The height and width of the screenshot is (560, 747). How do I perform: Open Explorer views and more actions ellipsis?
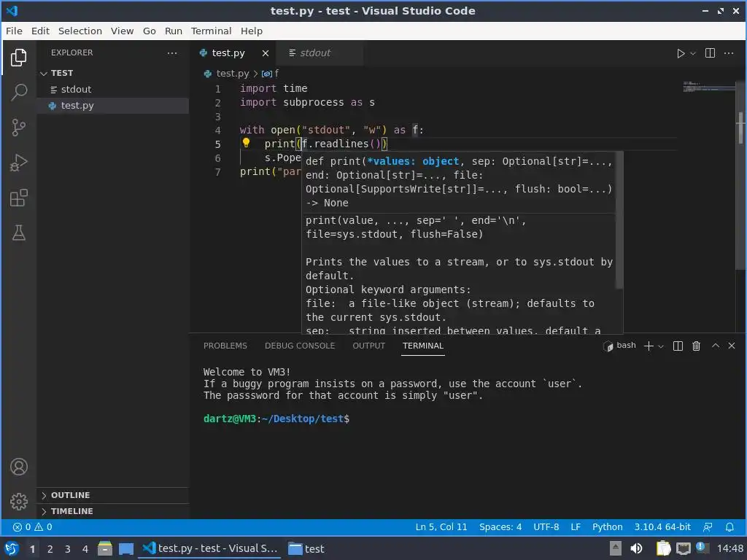[x=172, y=52]
